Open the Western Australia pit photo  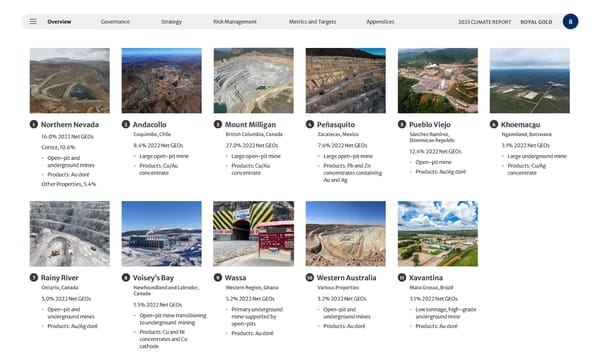(346, 233)
